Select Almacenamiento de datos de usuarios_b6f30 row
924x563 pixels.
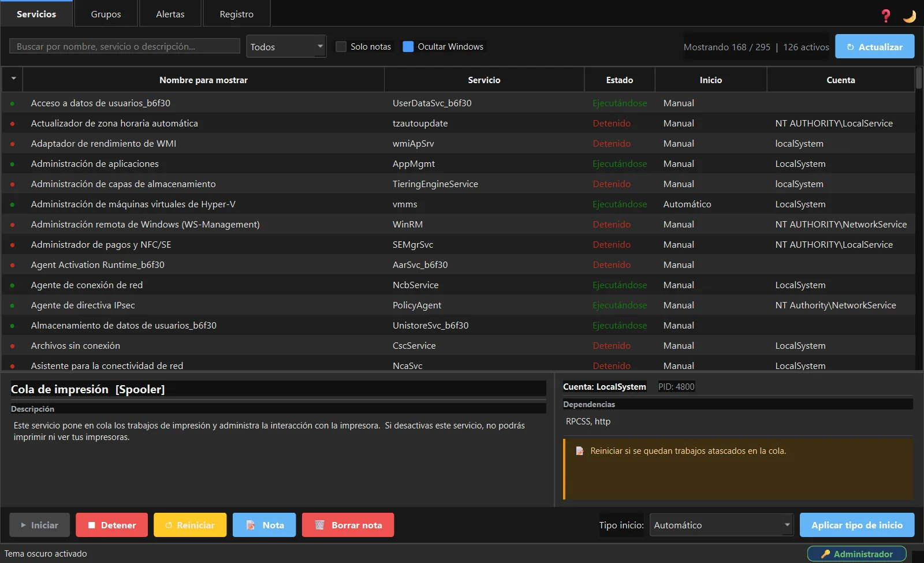pyautogui.click(x=459, y=326)
